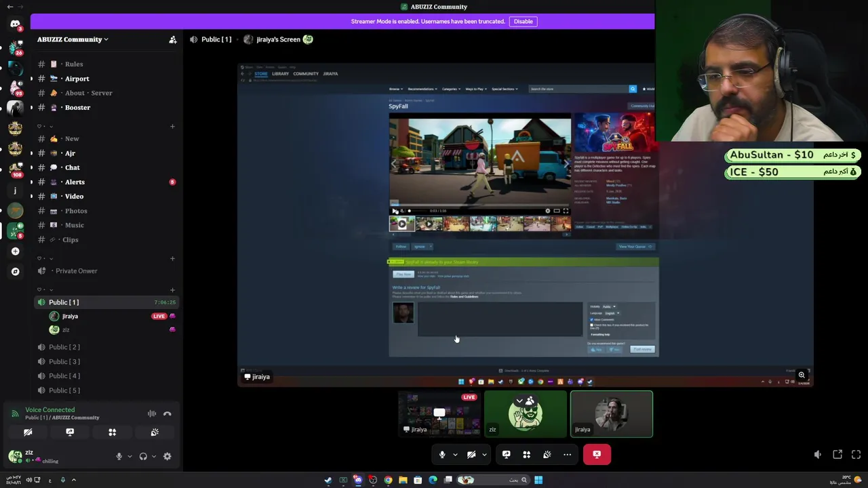This screenshot has width=868, height=488.
Task: Open the server labeled with letter j
Action: [15, 190]
